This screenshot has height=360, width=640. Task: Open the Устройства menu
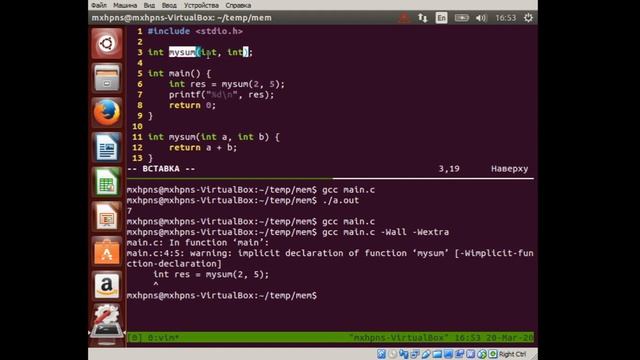point(201,5)
